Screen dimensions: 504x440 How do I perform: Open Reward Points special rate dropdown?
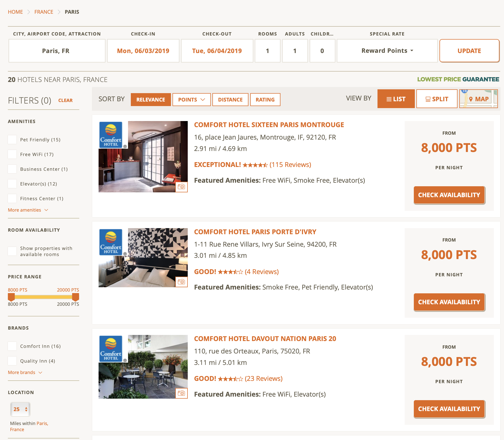[387, 51]
